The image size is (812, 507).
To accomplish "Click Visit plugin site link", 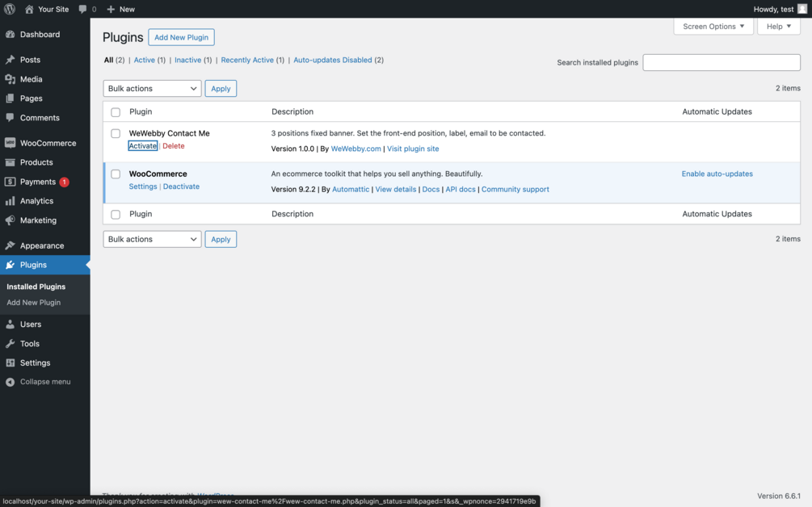I will (x=413, y=149).
